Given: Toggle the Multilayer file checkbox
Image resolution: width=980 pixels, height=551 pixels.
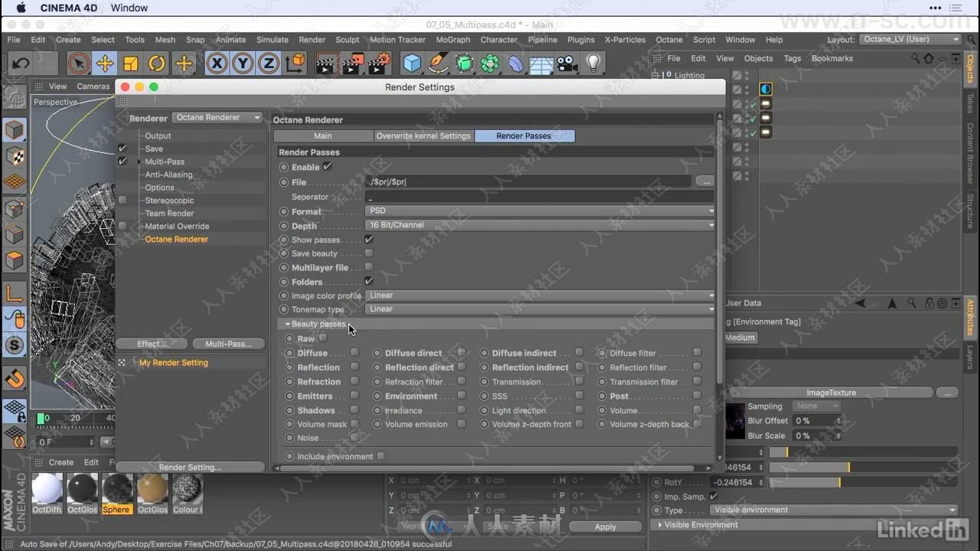Looking at the screenshot, I should pos(369,267).
